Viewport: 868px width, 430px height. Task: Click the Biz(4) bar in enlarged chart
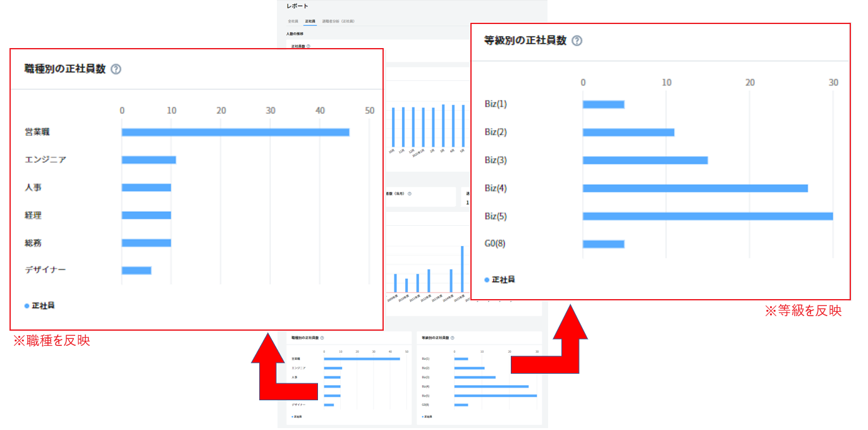click(x=695, y=188)
